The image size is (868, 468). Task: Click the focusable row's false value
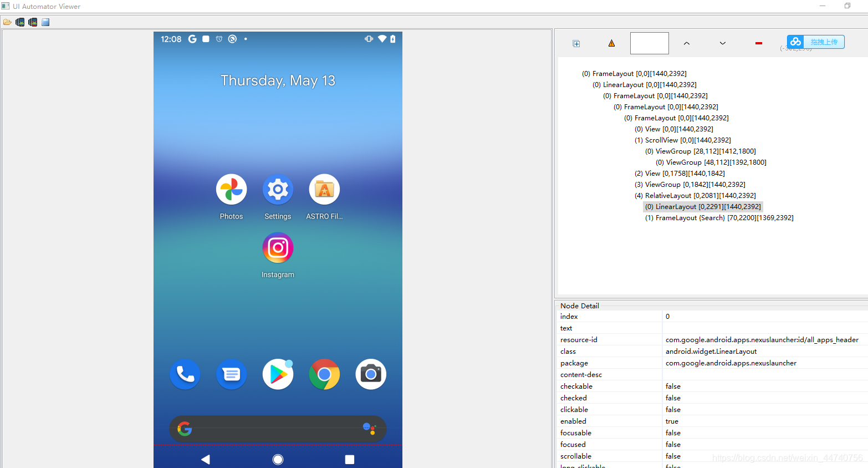[x=673, y=433]
